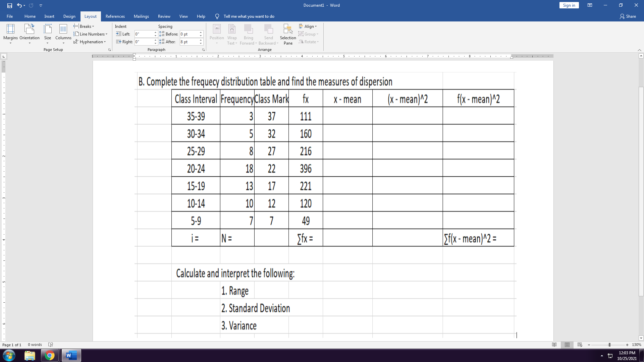The height and width of the screenshot is (362, 644).
Task: Expand the Hyphenation options
Action: [x=90, y=42]
